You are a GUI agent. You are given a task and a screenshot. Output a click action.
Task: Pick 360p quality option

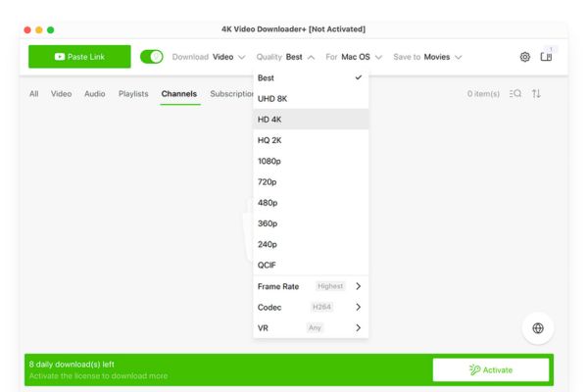pos(311,223)
